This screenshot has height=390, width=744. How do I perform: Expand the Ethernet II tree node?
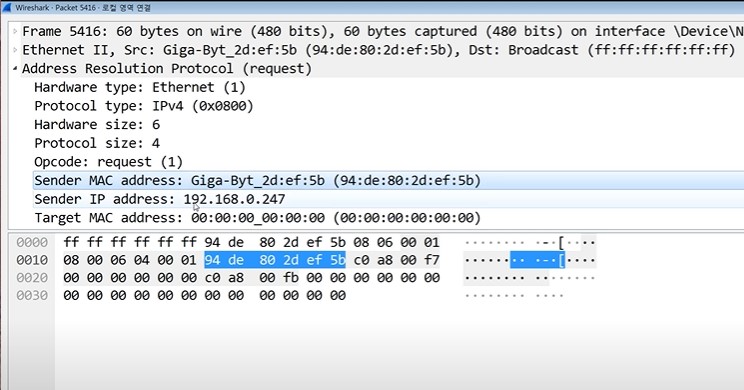tap(15, 50)
